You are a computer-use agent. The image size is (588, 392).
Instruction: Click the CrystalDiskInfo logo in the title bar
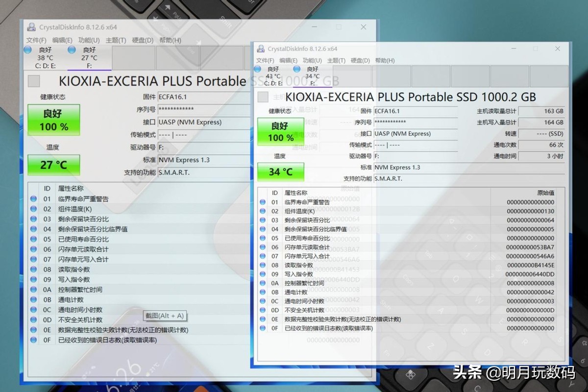point(261,49)
